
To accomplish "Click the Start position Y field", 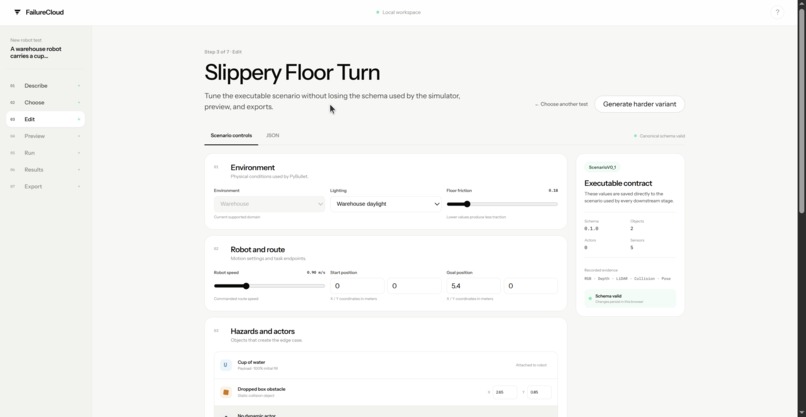I will pos(414,286).
